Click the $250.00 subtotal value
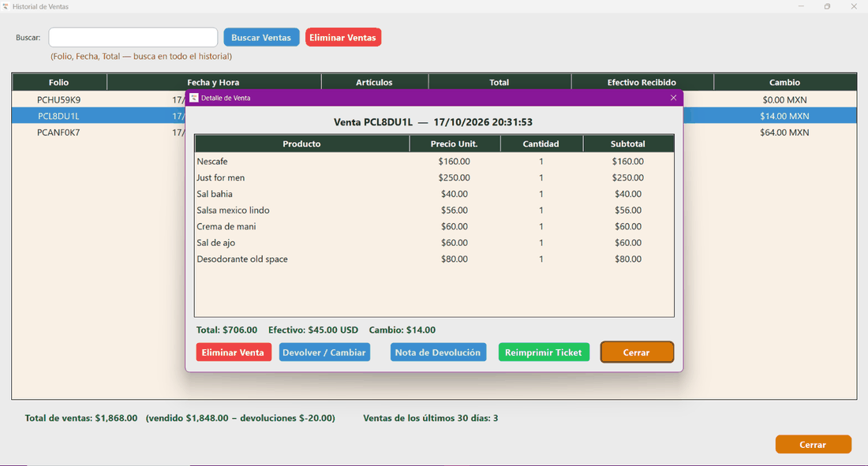The width and height of the screenshot is (868, 466). [628, 177]
